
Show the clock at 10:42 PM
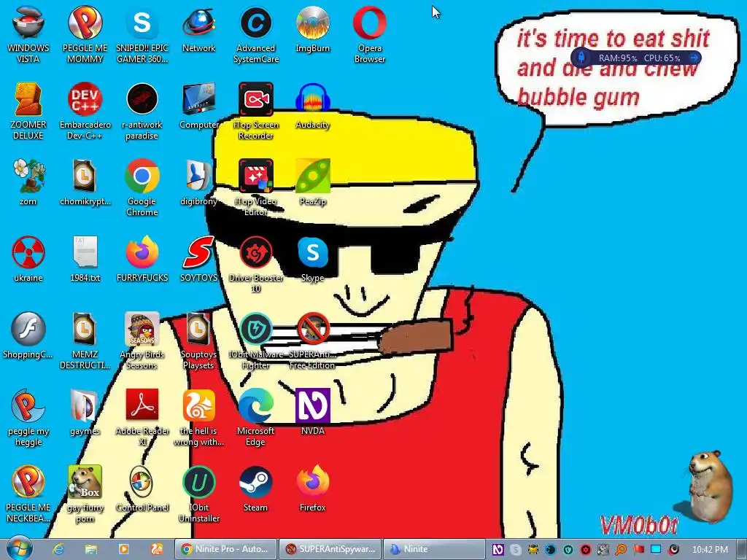(710, 550)
